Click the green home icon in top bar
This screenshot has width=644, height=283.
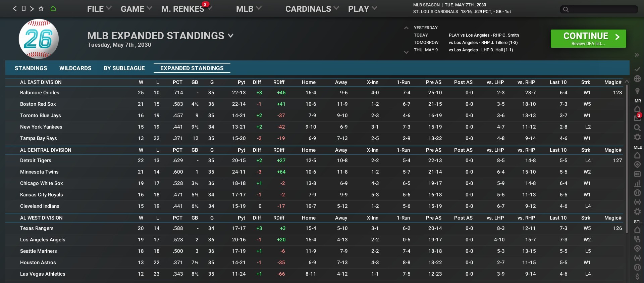[53, 9]
